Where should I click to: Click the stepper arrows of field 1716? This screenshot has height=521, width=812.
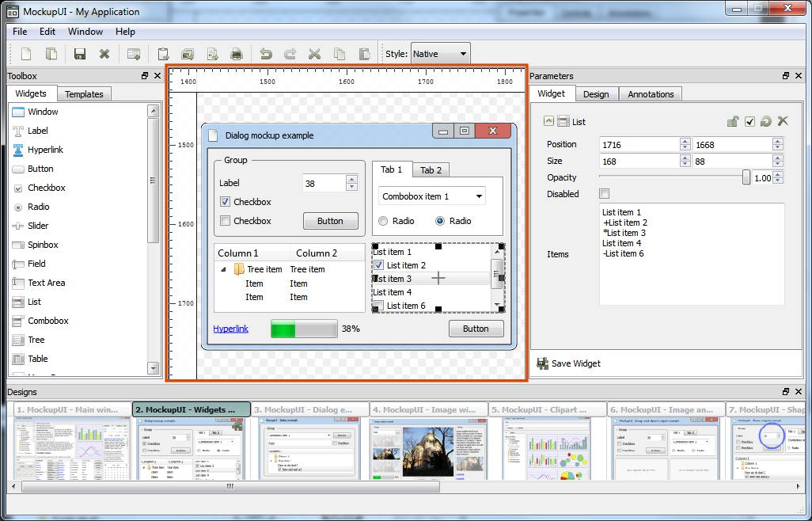[x=685, y=144]
